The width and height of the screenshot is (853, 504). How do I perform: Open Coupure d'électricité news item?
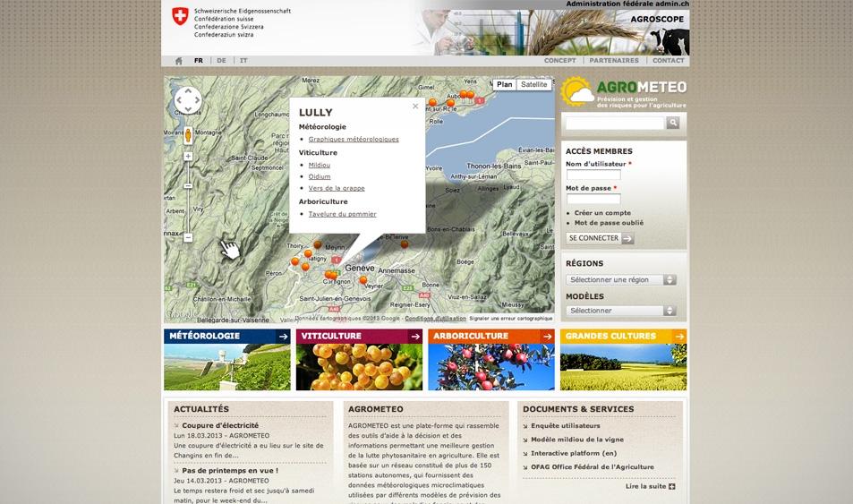(x=220, y=425)
